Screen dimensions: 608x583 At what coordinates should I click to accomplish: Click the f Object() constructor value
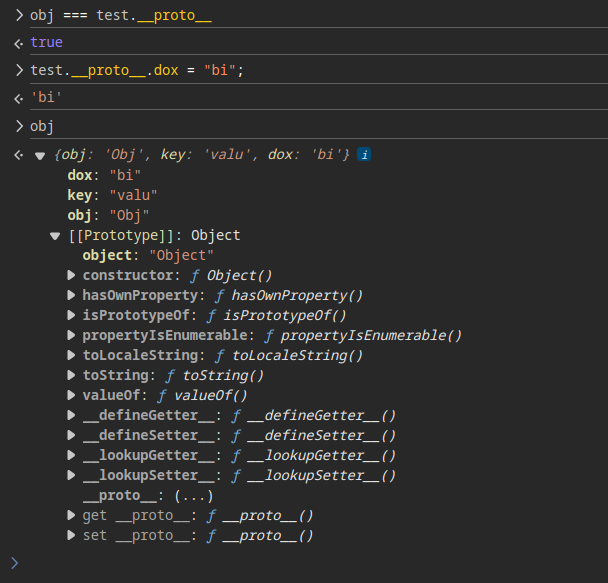231,276
